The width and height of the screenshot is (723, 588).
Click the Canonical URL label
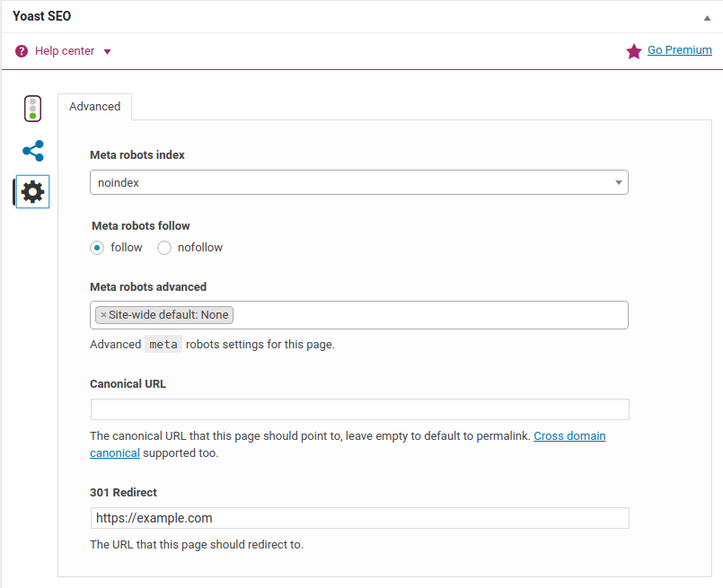(x=128, y=384)
